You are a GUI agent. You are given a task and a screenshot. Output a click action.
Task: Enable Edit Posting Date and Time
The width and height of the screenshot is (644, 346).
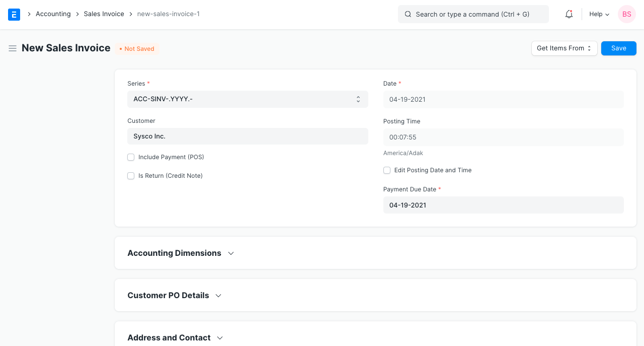387,170
